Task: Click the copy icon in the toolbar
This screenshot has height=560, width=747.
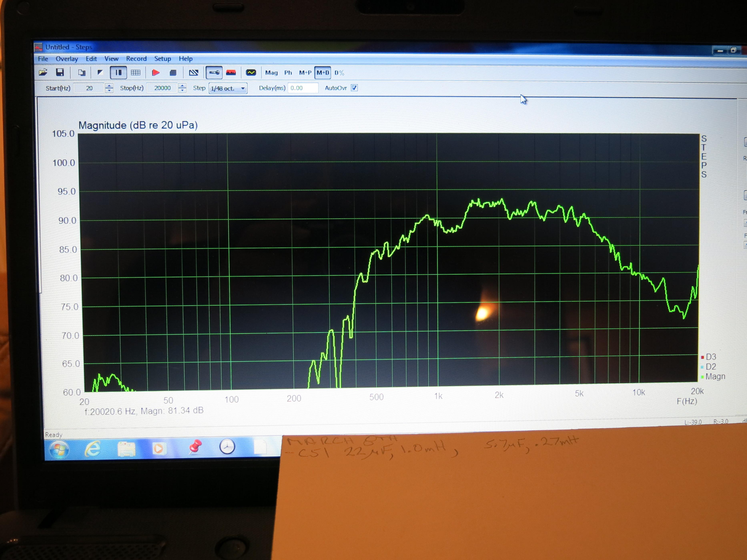Action: click(82, 73)
